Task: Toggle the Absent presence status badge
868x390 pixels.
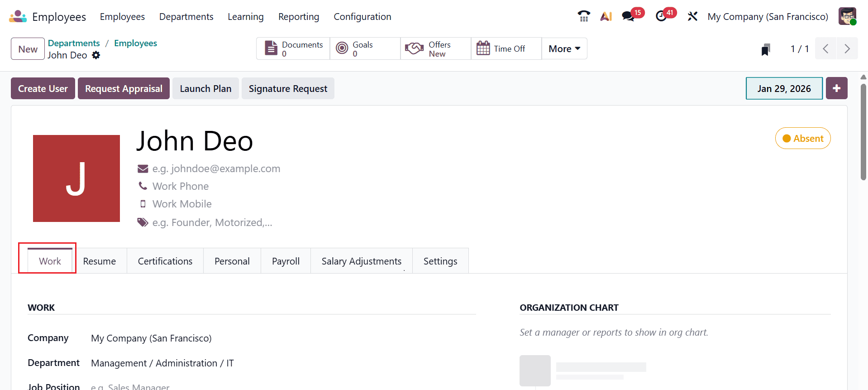Action: coord(803,139)
